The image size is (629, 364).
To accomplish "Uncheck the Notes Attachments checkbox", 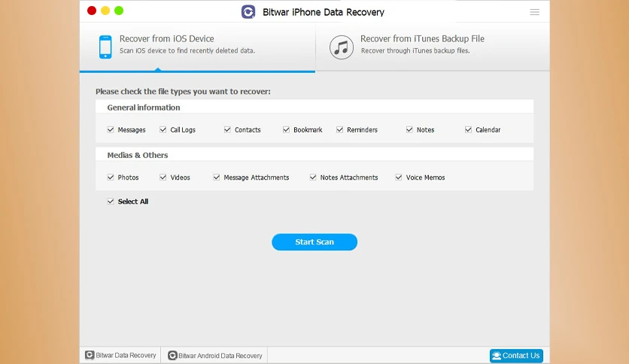I will [x=313, y=177].
